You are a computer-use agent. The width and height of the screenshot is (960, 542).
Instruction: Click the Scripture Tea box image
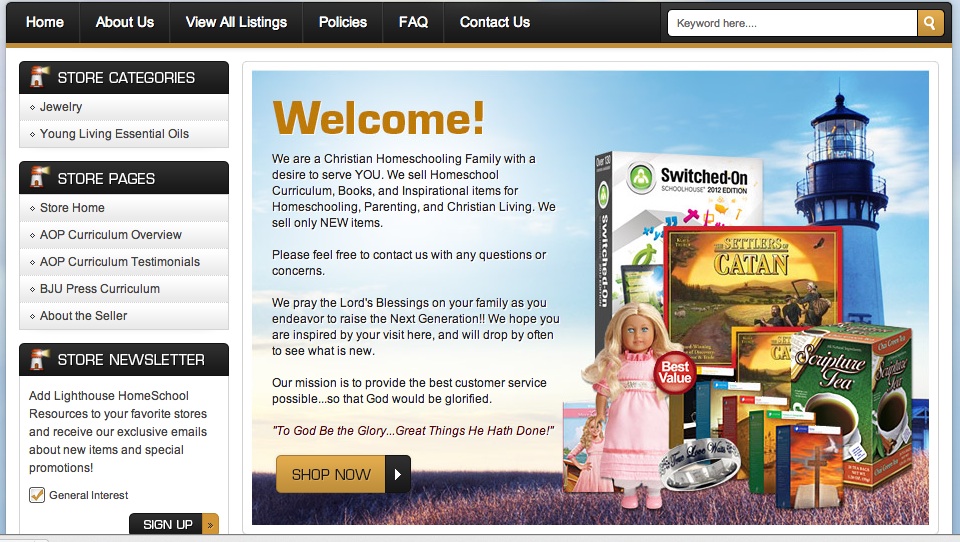pos(851,407)
